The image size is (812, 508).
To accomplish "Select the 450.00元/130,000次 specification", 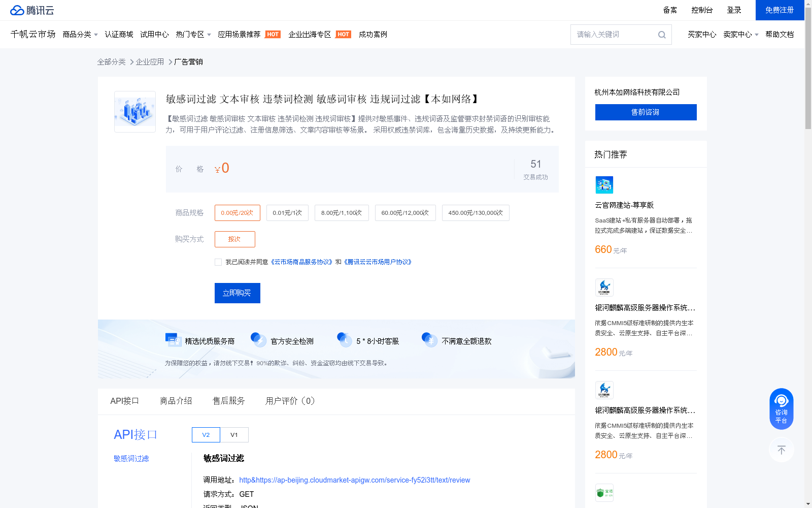I will [x=476, y=213].
